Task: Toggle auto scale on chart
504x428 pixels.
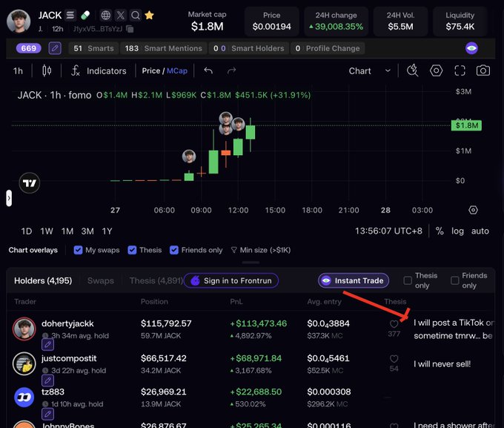Action: pyautogui.click(x=480, y=231)
